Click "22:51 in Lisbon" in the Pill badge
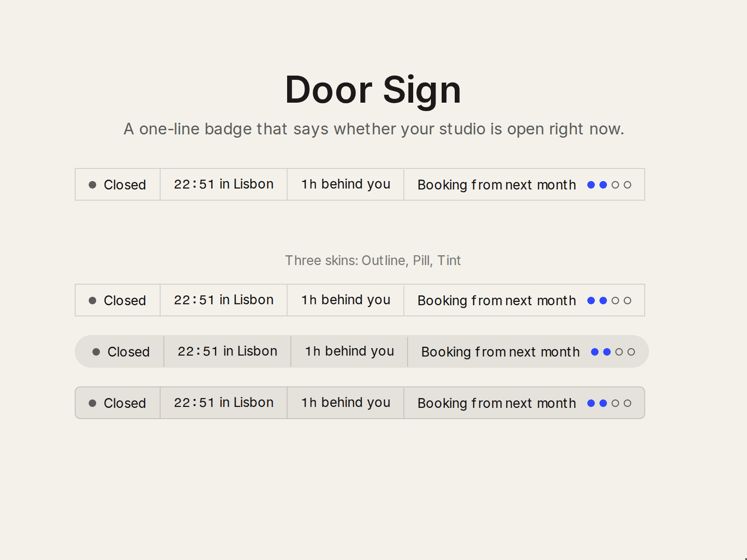747x560 pixels. pos(227,351)
